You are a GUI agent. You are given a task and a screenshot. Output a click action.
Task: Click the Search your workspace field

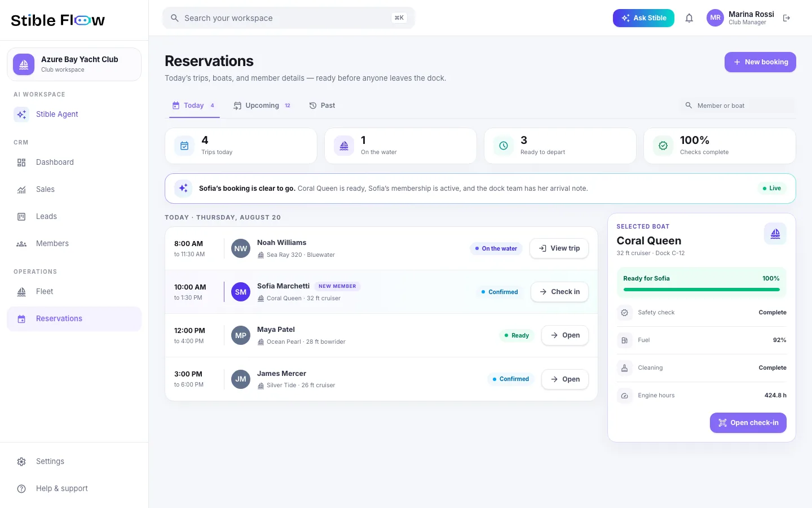(289, 18)
